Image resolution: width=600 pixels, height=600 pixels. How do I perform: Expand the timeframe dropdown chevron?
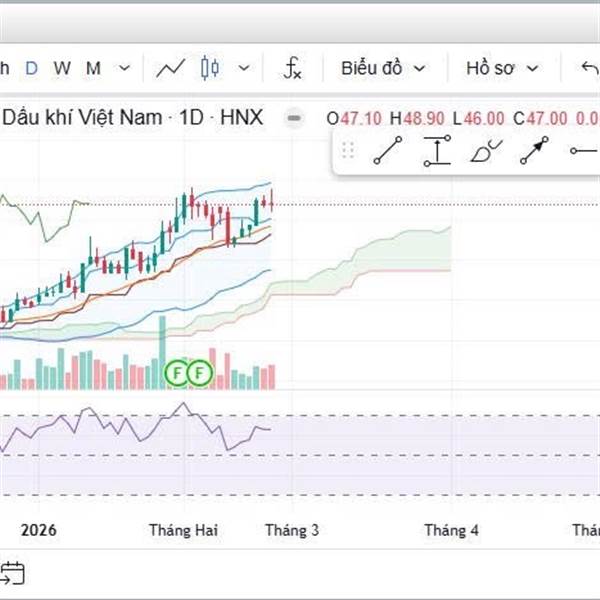[124, 68]
